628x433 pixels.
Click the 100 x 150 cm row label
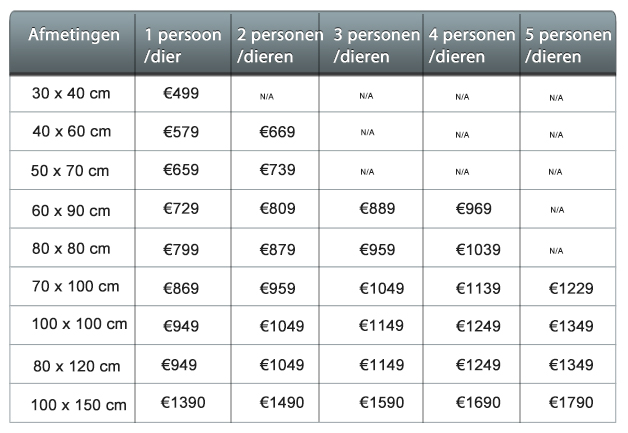78,405
